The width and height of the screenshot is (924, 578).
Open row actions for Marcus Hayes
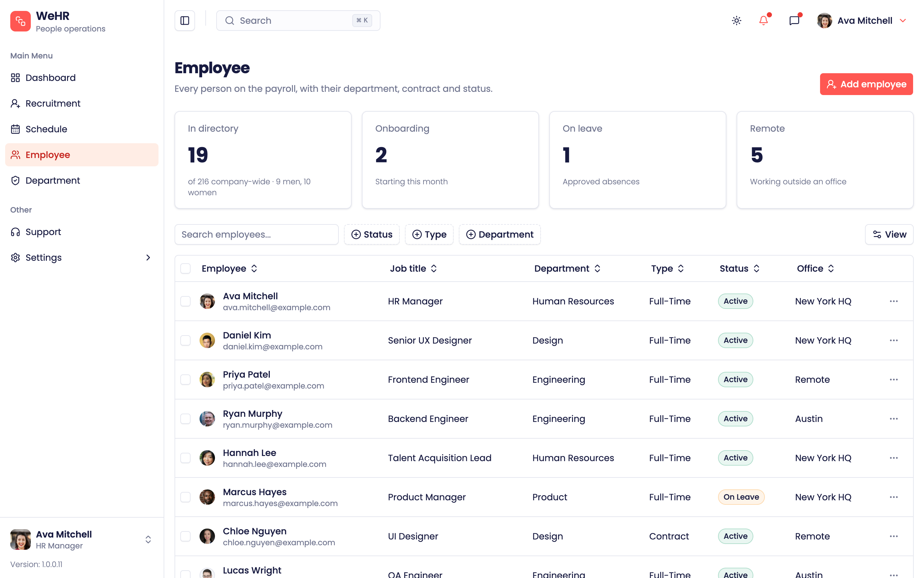pos(894,497)
